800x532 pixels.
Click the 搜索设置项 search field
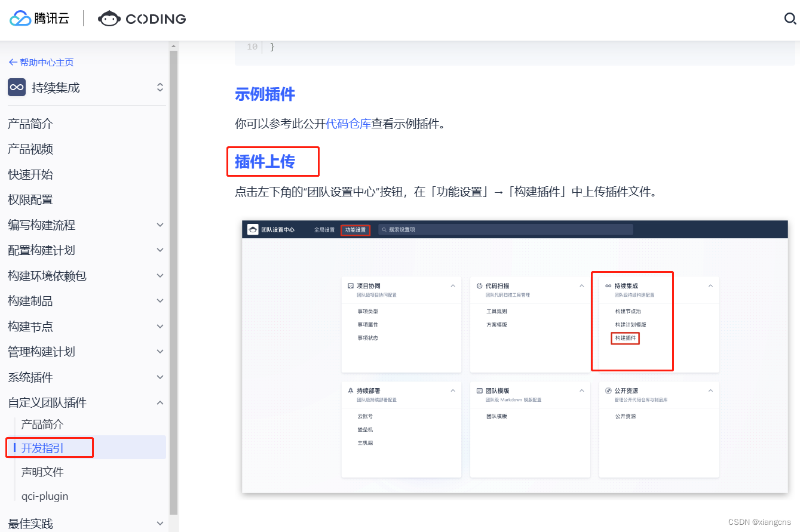pyautogui.click(x=505, y=229)
